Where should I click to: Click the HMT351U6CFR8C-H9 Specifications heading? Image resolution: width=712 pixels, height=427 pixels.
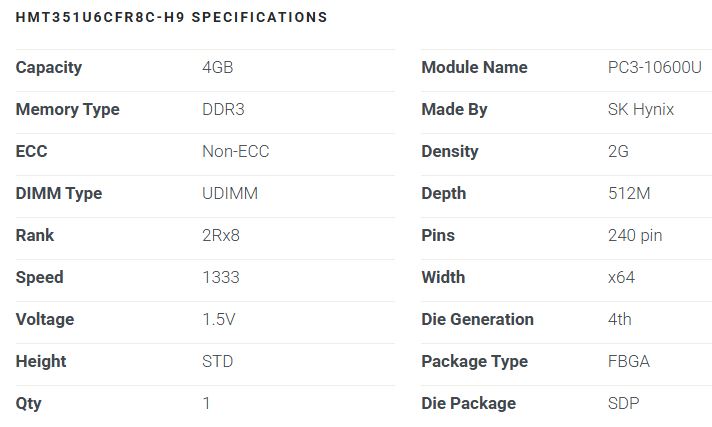point(171,17)
